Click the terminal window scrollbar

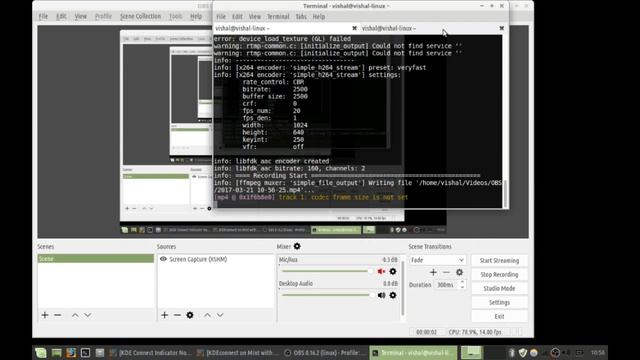505,194
